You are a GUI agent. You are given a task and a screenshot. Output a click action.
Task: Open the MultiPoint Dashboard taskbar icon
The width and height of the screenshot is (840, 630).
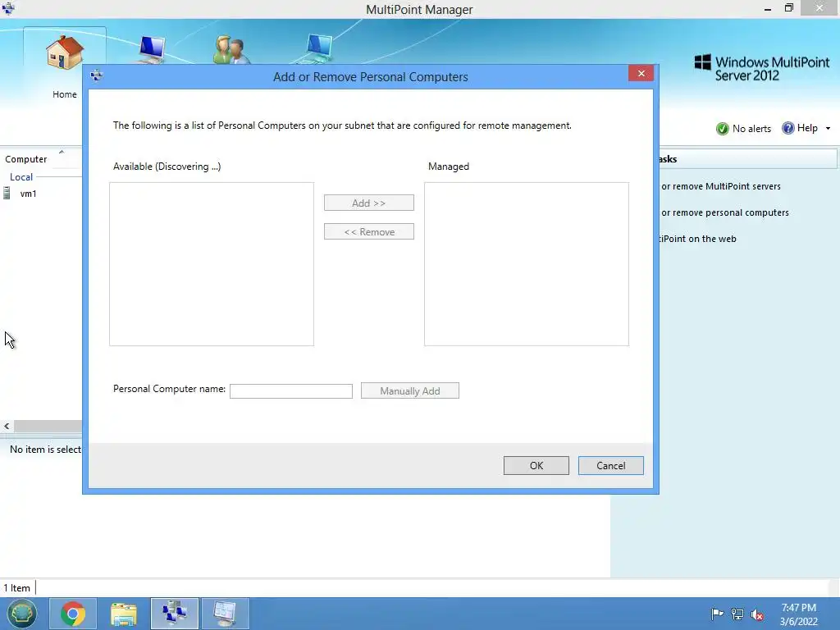(225, 614)
